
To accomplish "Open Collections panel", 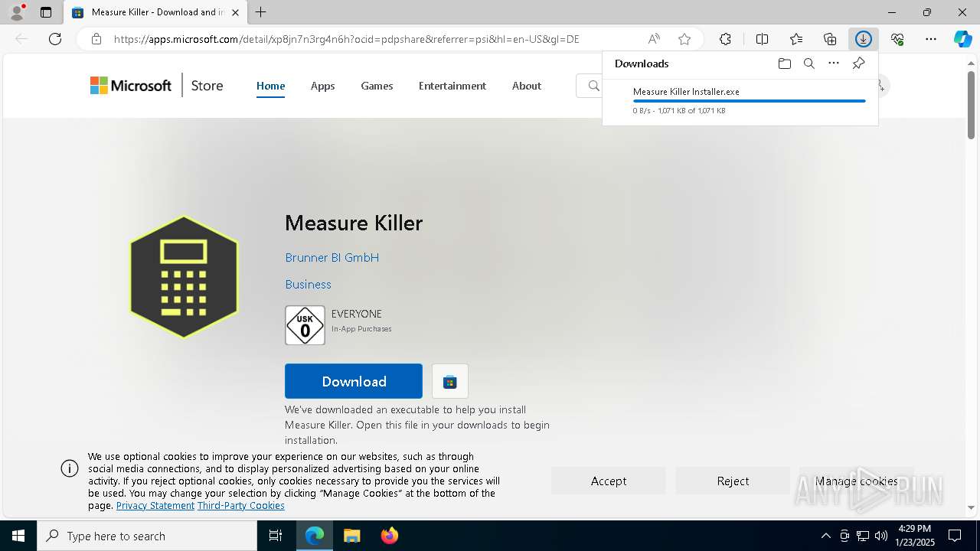I will (830, 39).
